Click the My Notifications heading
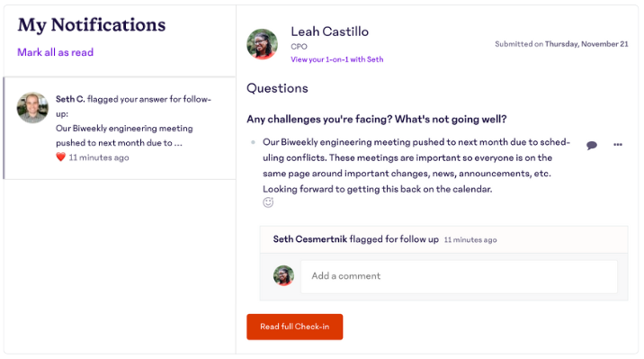Image resolution: width=644 pixels, height=359 pixels. pyautogui.click(x=92, y=25)
